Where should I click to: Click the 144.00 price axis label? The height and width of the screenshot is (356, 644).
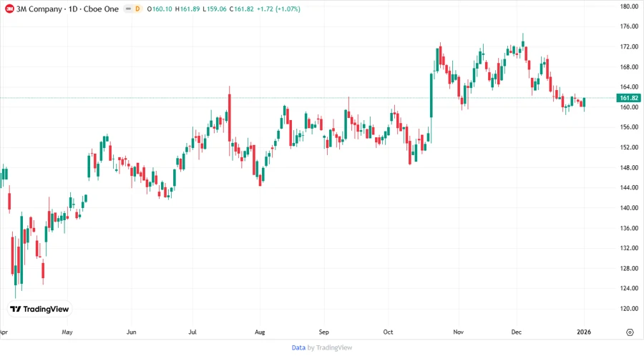pyautogui.click(x=629, y=187)
